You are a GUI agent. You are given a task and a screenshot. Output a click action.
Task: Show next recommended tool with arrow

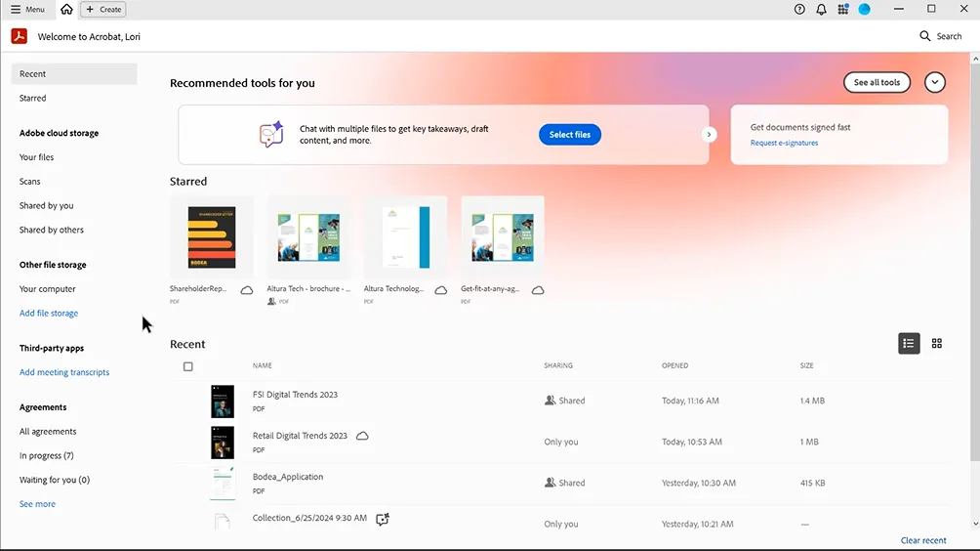(x=709, y=135)
